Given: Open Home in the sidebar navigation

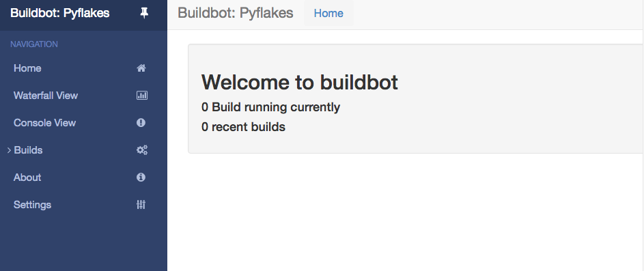Looking at the screenshot, I should (x=27, y=68).
